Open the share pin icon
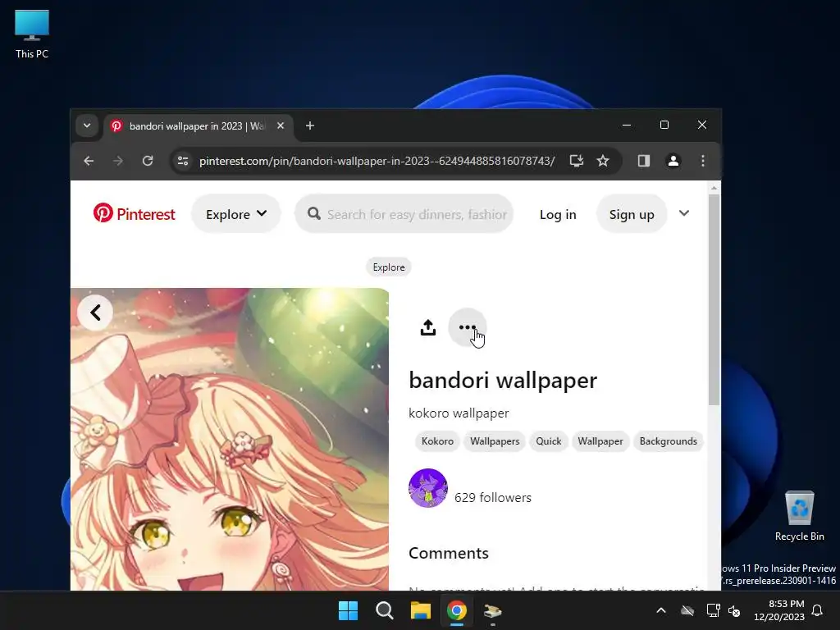Image resolution: width=840 pixels, height=630 pixels. tap(428, 327)
